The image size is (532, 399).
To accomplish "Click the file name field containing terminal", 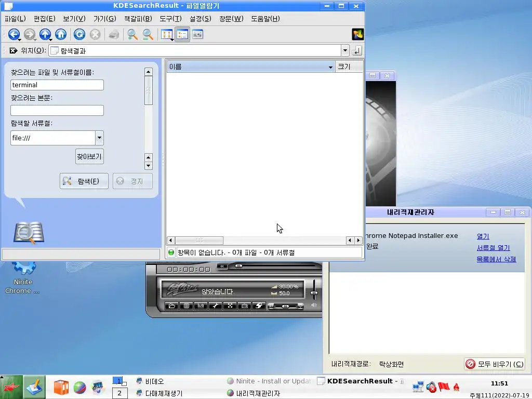I will click(x=57, y=85).
